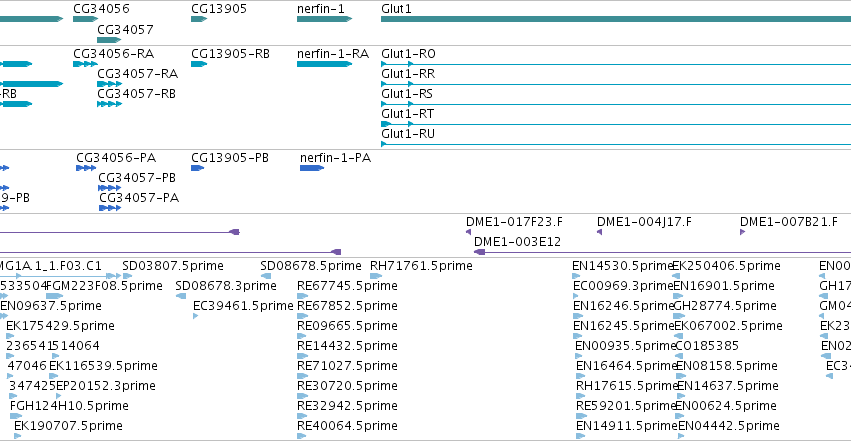
Task: Click the EN09637.5prime EST label
Action: pyautogui.click(x=51, y=306)
